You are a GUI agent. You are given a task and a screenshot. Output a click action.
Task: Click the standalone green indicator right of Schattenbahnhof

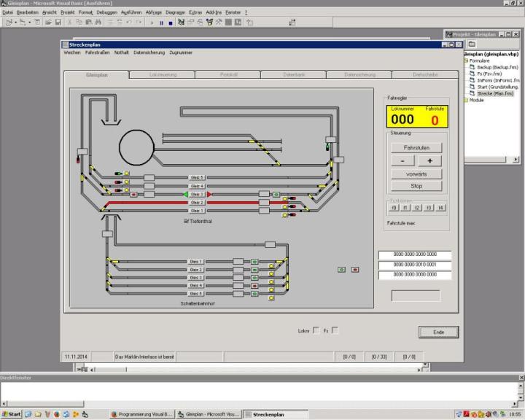(342, 270)
